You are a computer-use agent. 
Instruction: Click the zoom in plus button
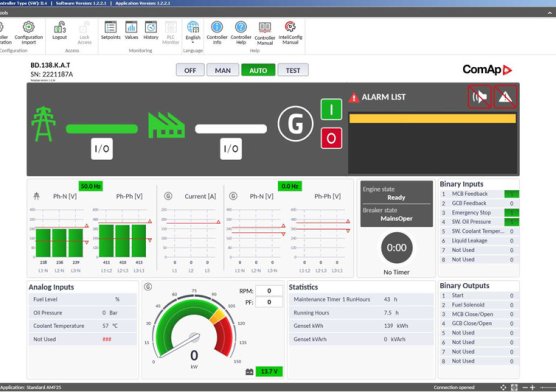point(533,387)
